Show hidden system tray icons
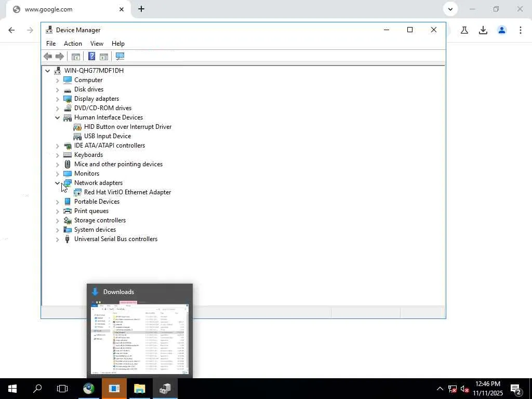The height and width of the screenshot is (399, 532). coord(440,389)
